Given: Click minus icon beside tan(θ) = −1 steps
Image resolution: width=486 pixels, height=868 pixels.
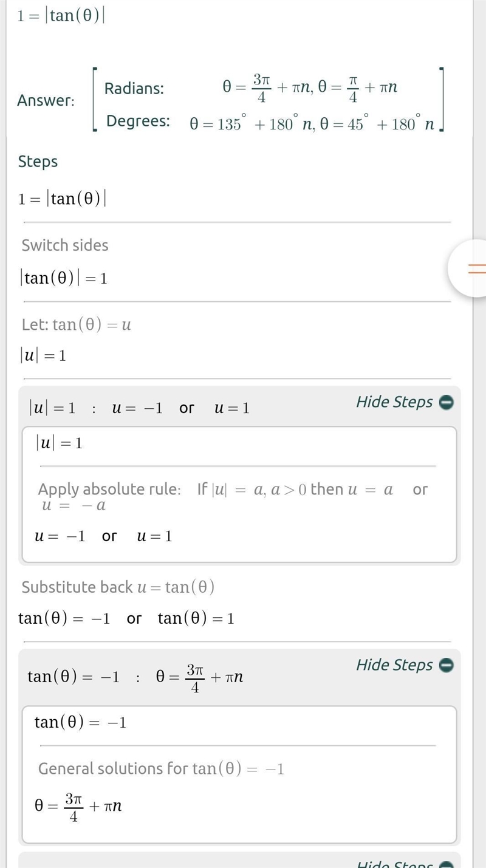Looking at the screenshot, I should coord(447,665).
